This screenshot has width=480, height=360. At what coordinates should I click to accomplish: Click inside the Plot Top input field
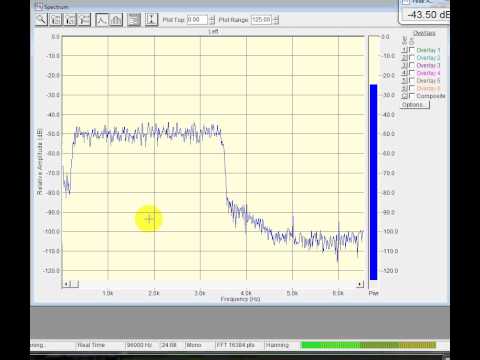tap(197, 20)
